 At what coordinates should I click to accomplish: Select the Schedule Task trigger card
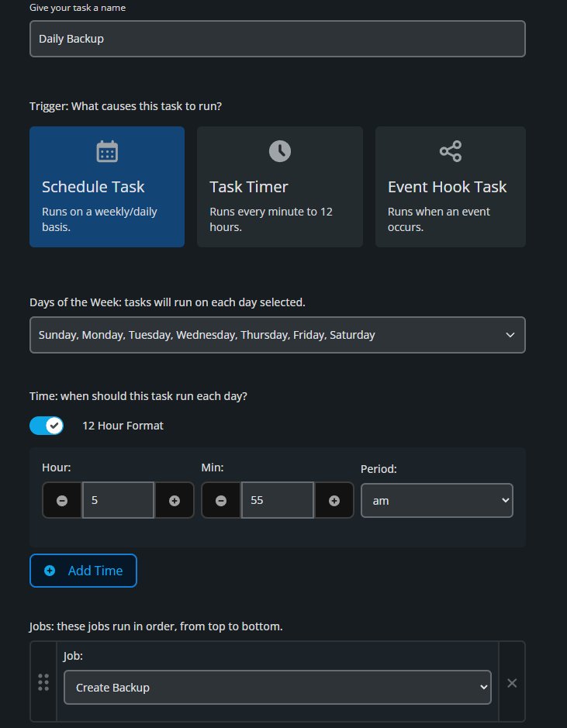pyautogui.click(x=107, y=187)
